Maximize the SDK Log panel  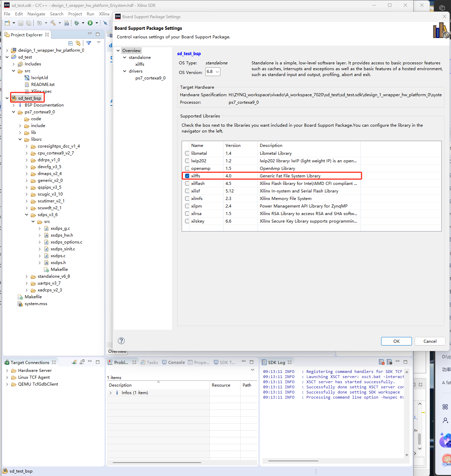pyautogui.click(x=405, y=362)
